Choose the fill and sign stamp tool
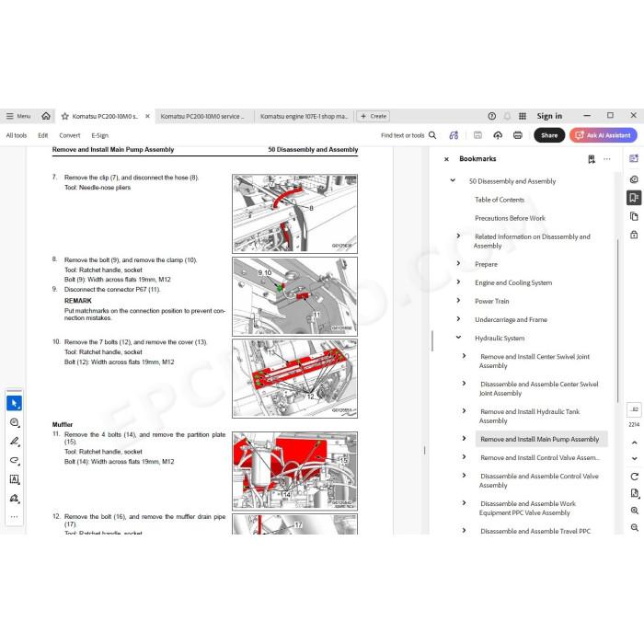The height and width of the screenshot is (644, 644). tap(15, 499)
